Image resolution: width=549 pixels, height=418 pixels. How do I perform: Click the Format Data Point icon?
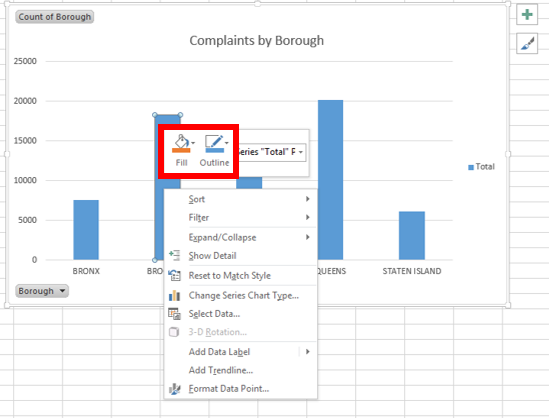174,389
